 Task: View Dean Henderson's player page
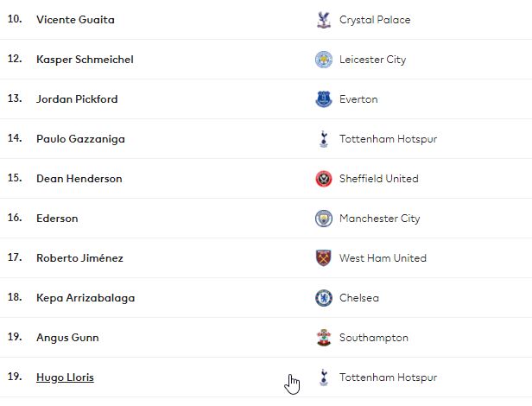click(x=79, y=179)
